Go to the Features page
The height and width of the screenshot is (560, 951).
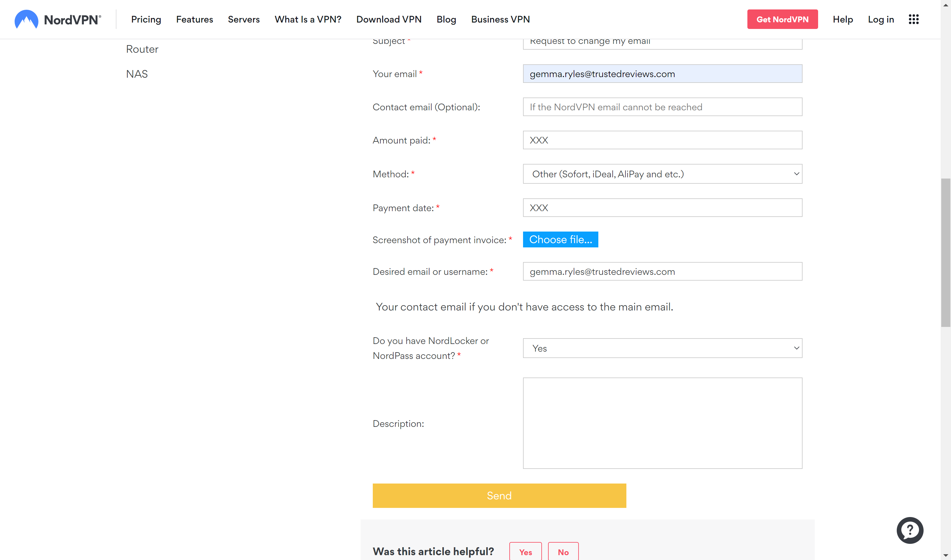pos(194,19)
